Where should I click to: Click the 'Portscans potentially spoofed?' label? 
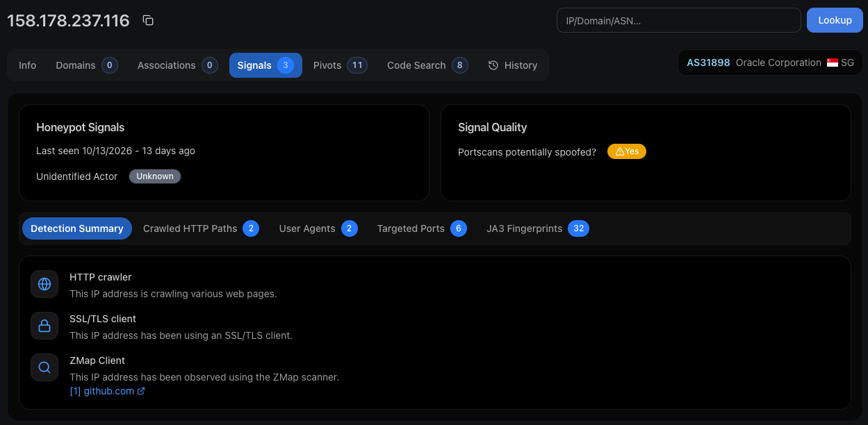click(x=527, y=152)
